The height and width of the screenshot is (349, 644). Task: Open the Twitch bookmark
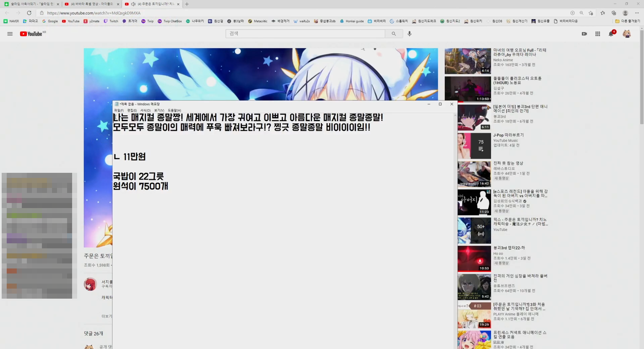tap(111, 21)
